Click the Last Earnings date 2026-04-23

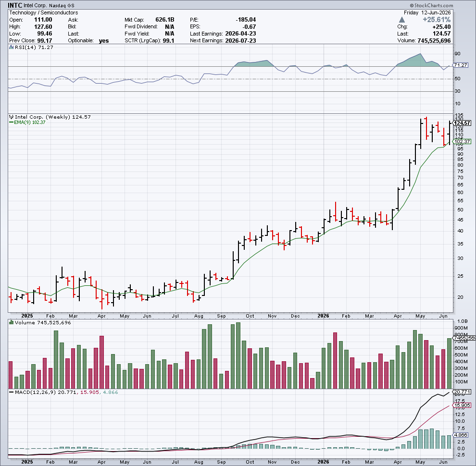[240, 34]
